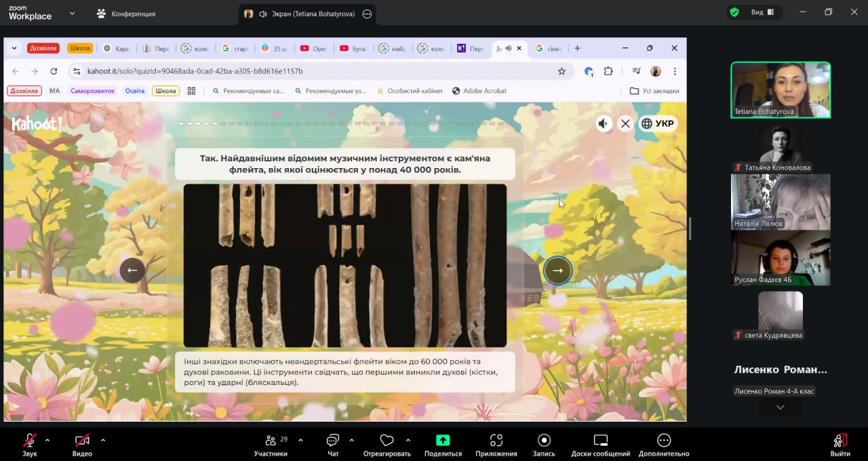Toggle Kahoot sound with speaker button
This screenshot has width=868, height=461.
tap(603, 123)
